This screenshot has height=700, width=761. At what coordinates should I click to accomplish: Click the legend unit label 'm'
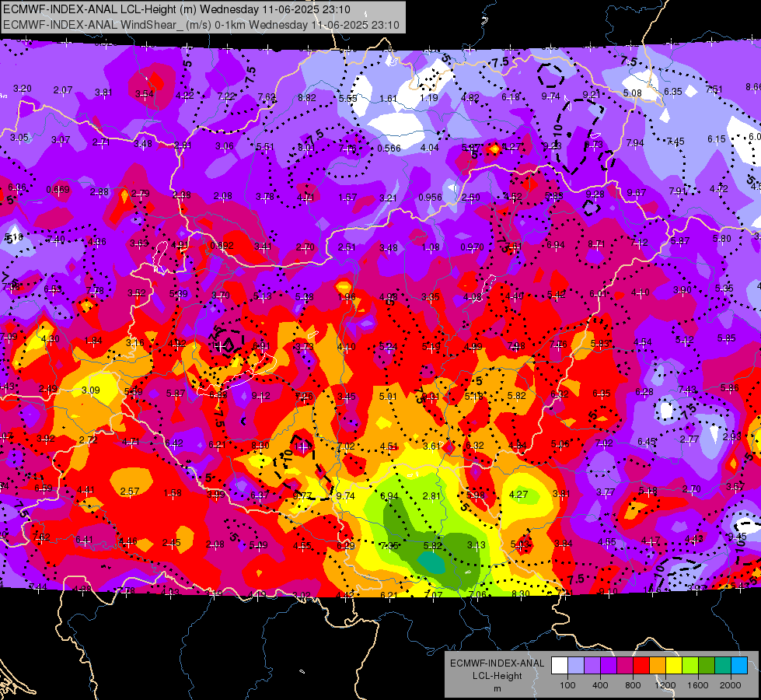point(497,689)
